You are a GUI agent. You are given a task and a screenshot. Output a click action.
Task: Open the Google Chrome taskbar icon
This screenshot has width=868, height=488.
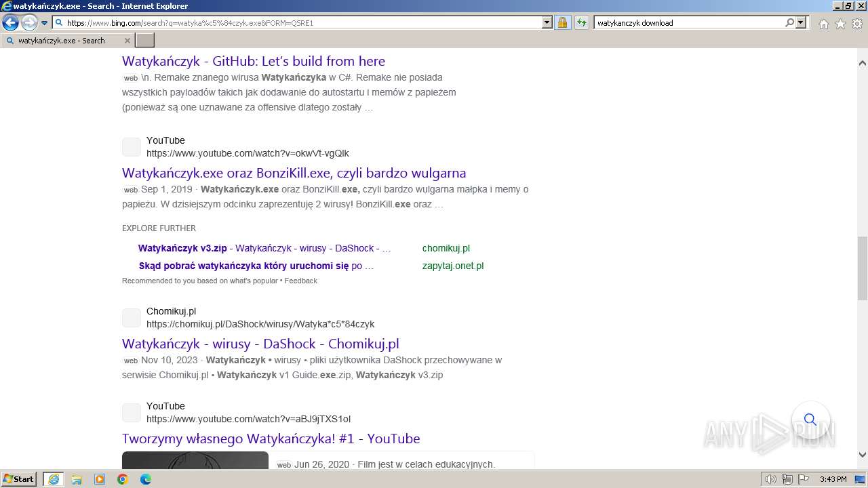tap(123, 479)
